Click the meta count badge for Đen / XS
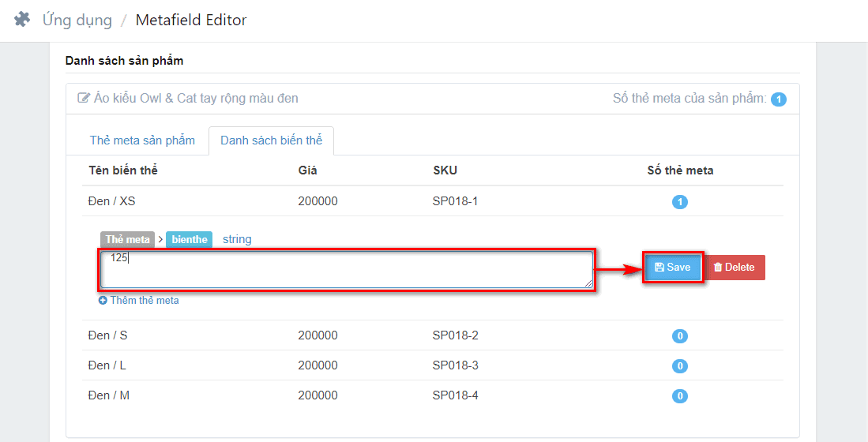 (679, 202)
